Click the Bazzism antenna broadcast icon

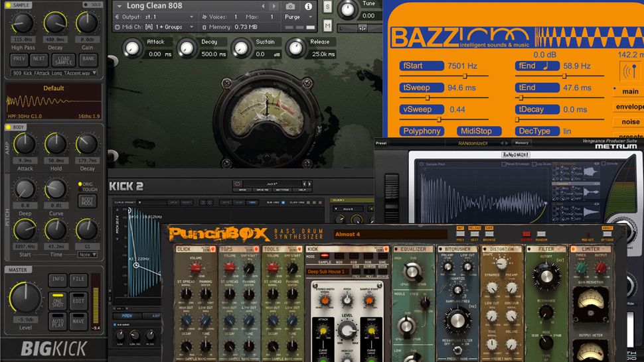(x=630, y=72)
